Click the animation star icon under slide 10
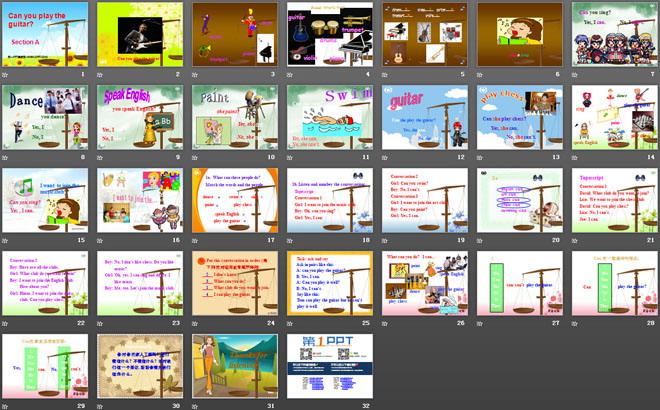The width and height of the screenshot is (660, 410). tap(195, 158)
